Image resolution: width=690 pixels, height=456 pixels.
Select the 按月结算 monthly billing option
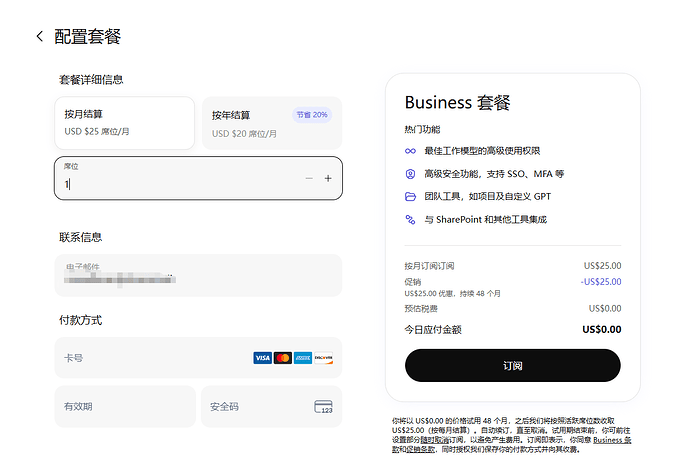tap(125, 123)
